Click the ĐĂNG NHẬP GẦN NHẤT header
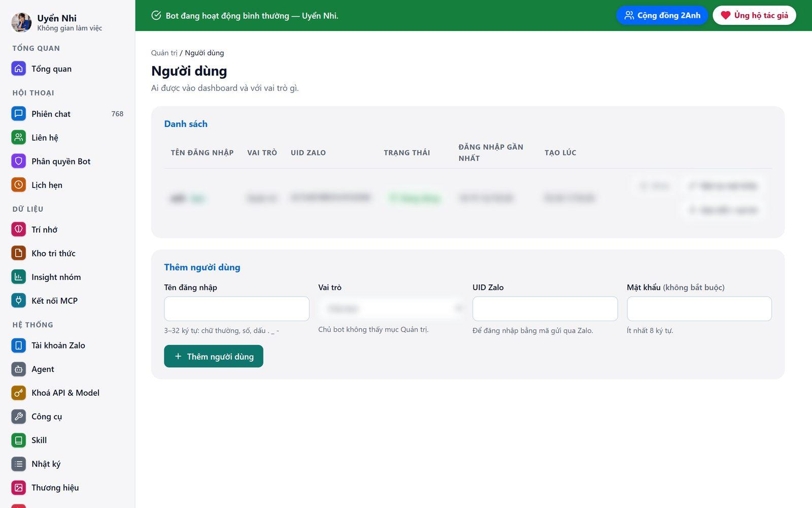This screenshot has height=508, width=812. coord(491,152)
